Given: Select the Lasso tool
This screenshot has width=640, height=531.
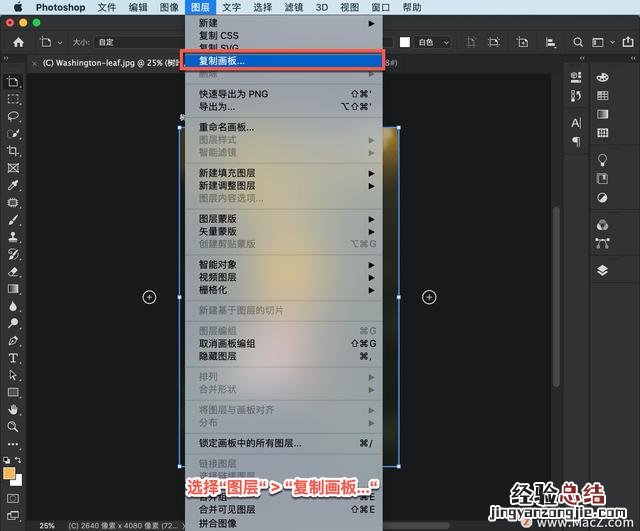Looking at the screenshot, I should tap(13, 116).
